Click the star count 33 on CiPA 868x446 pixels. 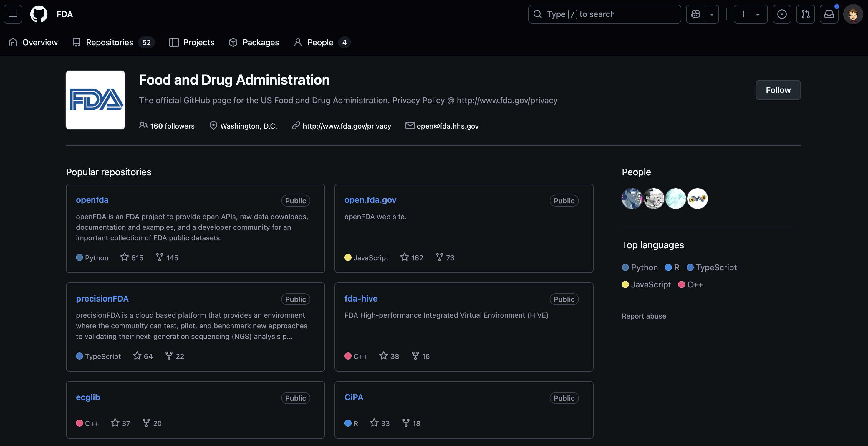point(380,423)
